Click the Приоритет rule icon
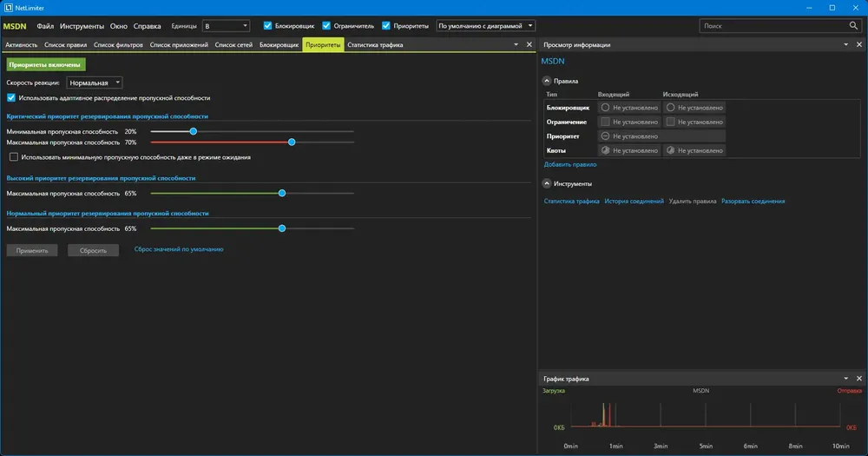The image size is (868, 456). pyautogui.click(x=605, y=135)
